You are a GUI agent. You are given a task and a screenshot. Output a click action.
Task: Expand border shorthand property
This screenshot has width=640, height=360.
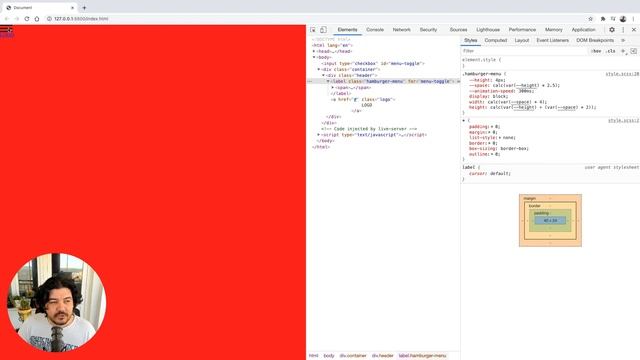[490, 143]
